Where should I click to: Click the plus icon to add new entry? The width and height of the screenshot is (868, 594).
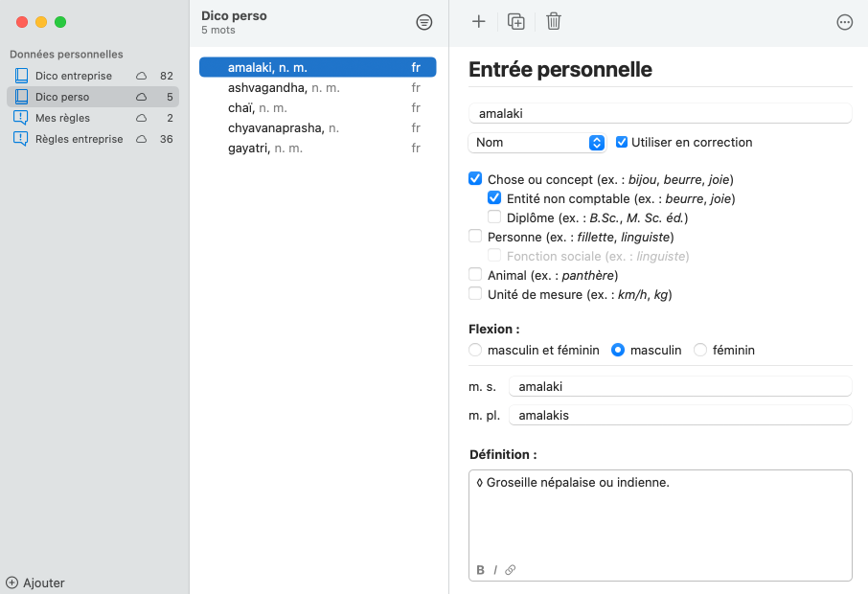point(479,22)
